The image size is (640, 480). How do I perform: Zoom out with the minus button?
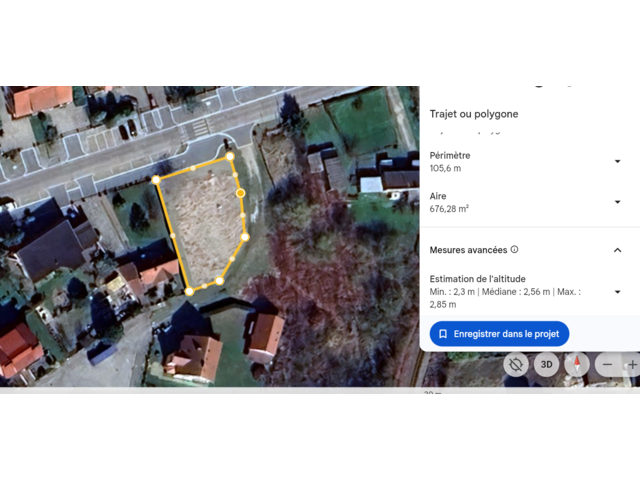pyautogui.click(x=607, y=364)
